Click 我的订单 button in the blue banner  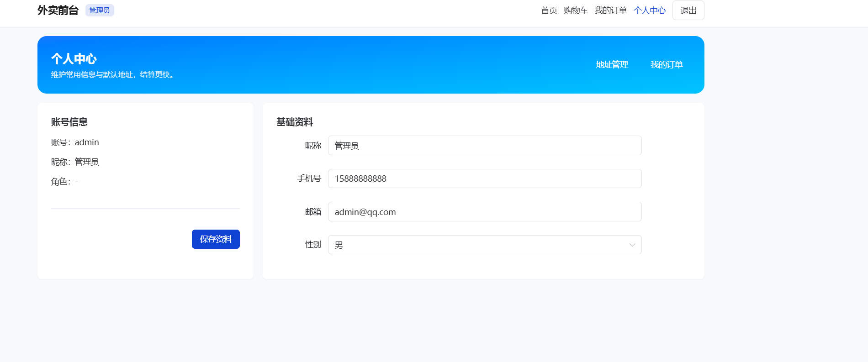666,65
